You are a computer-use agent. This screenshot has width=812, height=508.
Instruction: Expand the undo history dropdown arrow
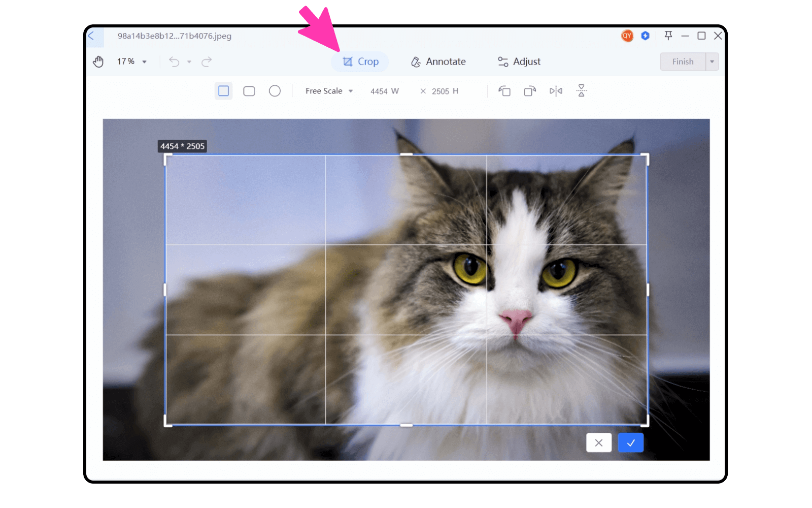pyautogui.click(x=189, y=62)
